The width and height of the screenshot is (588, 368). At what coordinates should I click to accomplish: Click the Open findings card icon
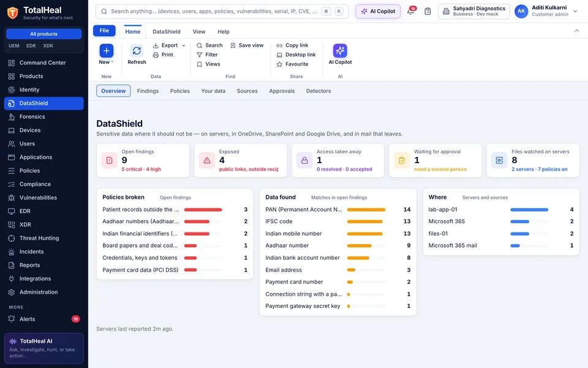(x=110, y=160)
